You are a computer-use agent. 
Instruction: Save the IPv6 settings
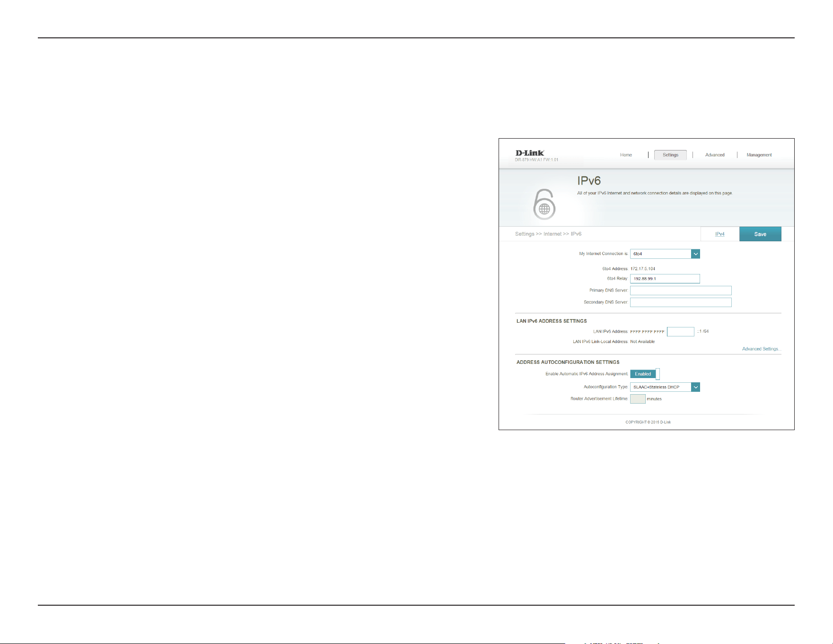tap(760, 234)
